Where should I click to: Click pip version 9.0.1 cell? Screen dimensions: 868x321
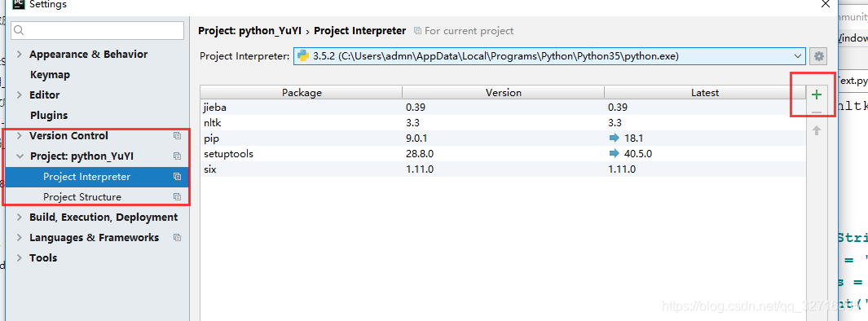(x=416, y=139)
